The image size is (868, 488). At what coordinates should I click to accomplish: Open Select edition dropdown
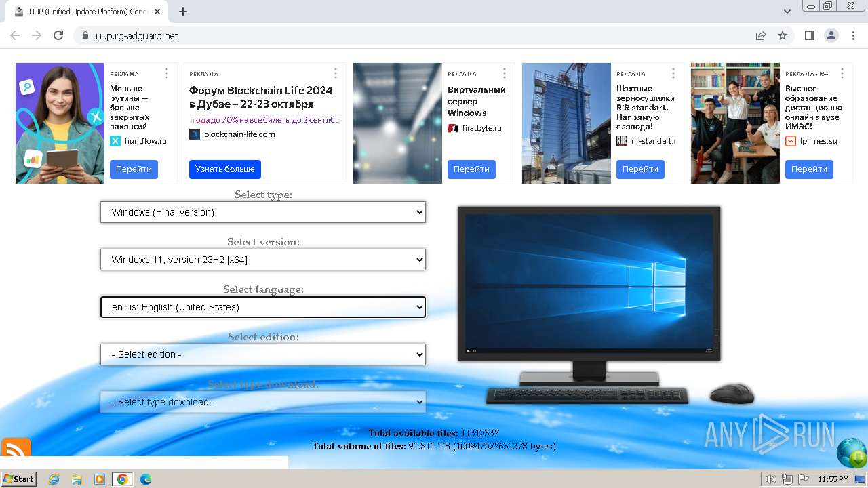(x=263, y=354)
